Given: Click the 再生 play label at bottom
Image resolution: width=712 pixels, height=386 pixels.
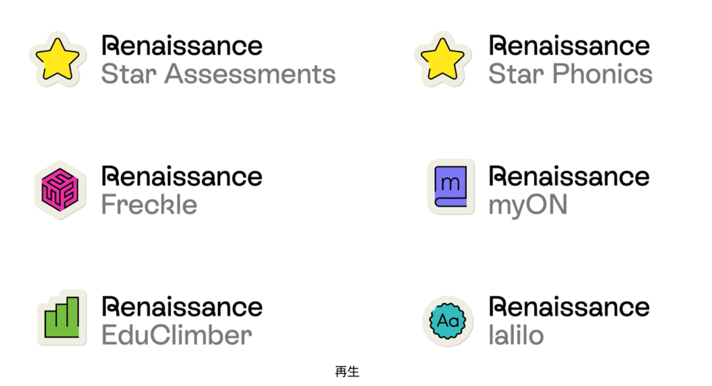Looking at the screenshot, I should click(x=347, y=371).
